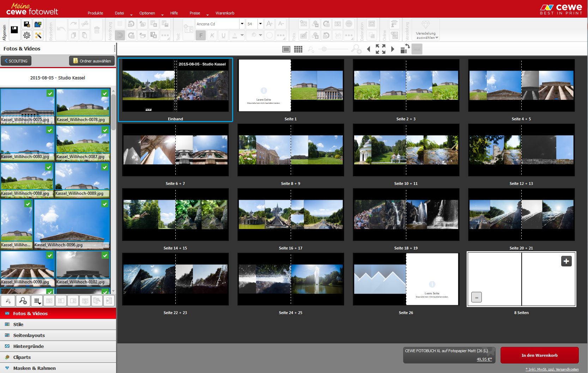Toggle checkmark on Kassel_Willihoch-0102.jpg
The image size is (588, 373).
(x=105, y=255)
